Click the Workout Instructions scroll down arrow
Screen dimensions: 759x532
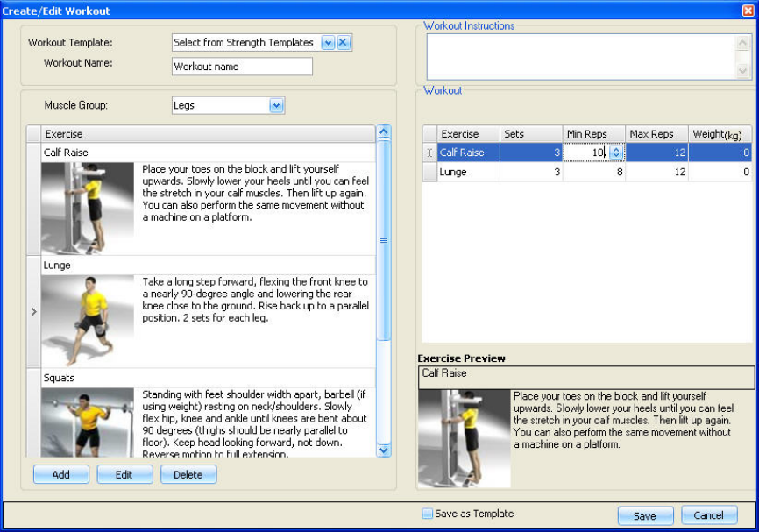742,71
